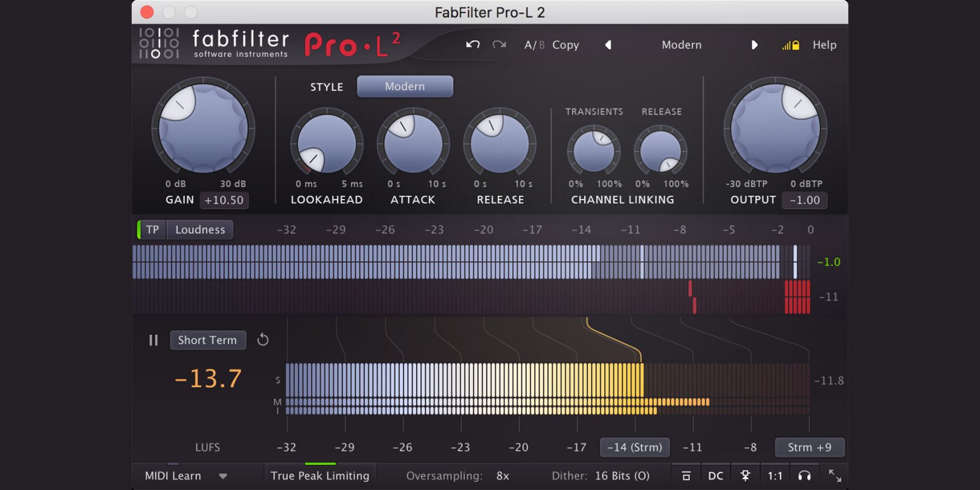Click the gain value field +10.50
Viewport: 980px width, 490px height.
point(224,200)
